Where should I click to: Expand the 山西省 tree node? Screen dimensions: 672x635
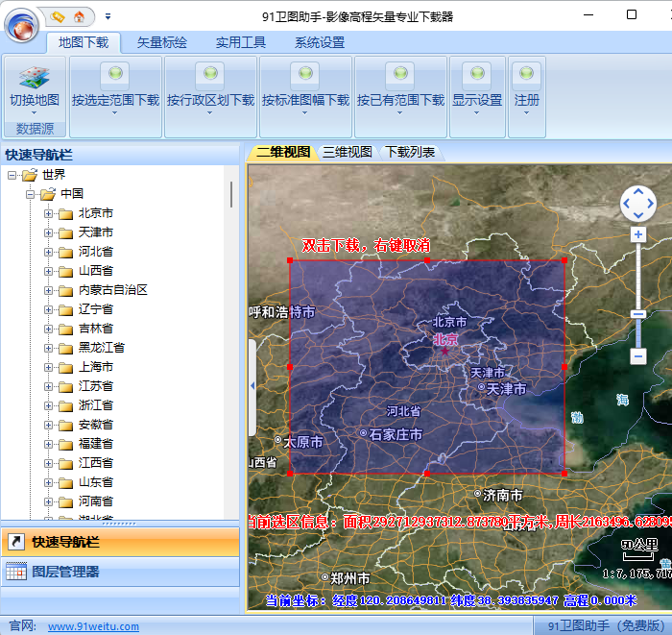click(x=48, y=272)
